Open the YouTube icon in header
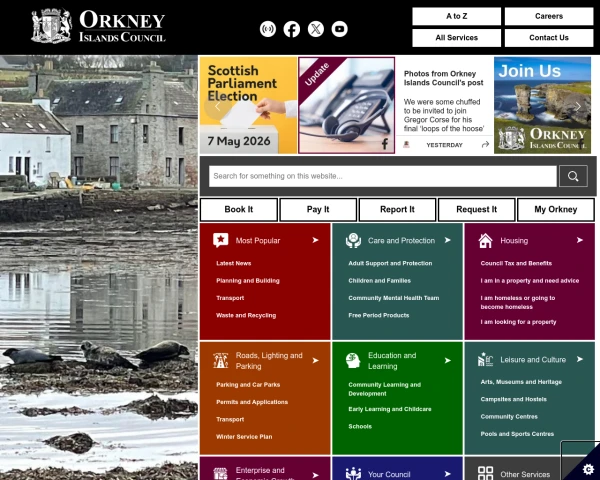 [339, 29]
